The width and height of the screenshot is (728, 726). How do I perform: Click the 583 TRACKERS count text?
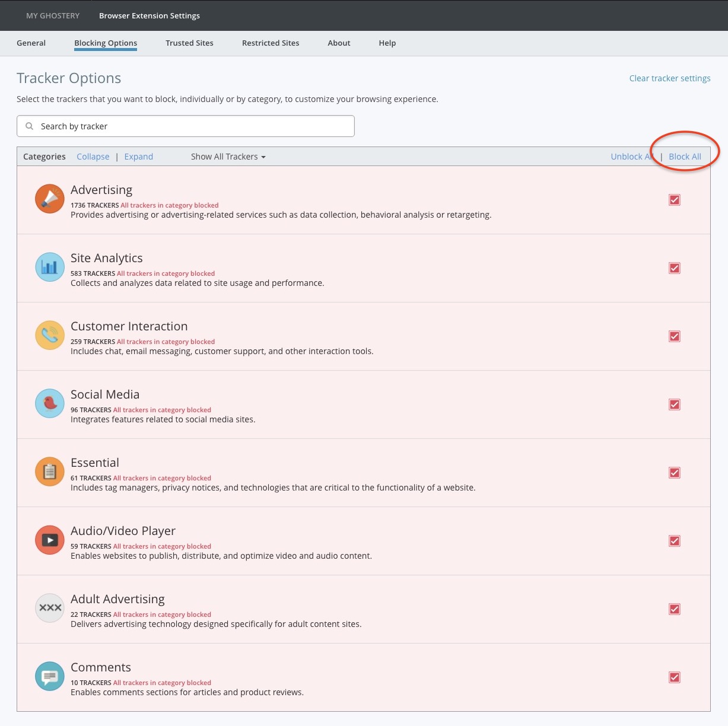93,273
